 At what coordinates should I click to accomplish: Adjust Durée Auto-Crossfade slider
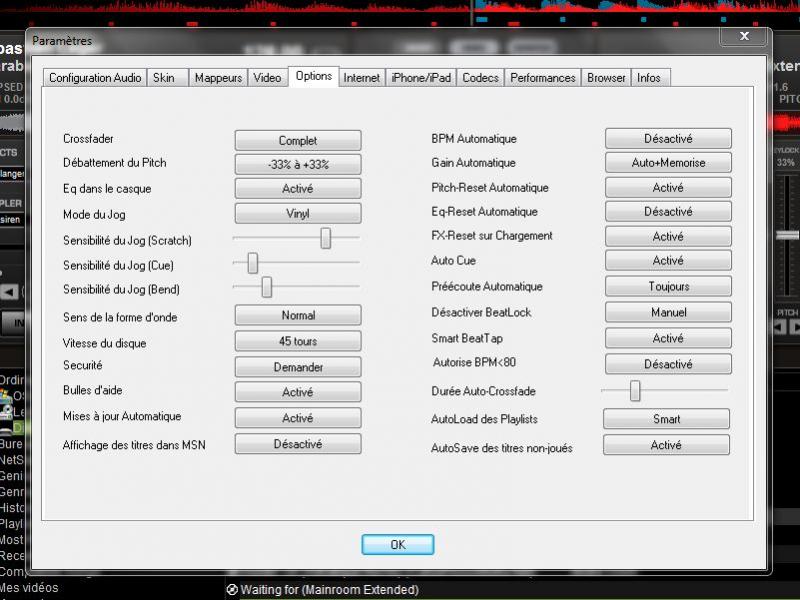(x=635, y=391)
